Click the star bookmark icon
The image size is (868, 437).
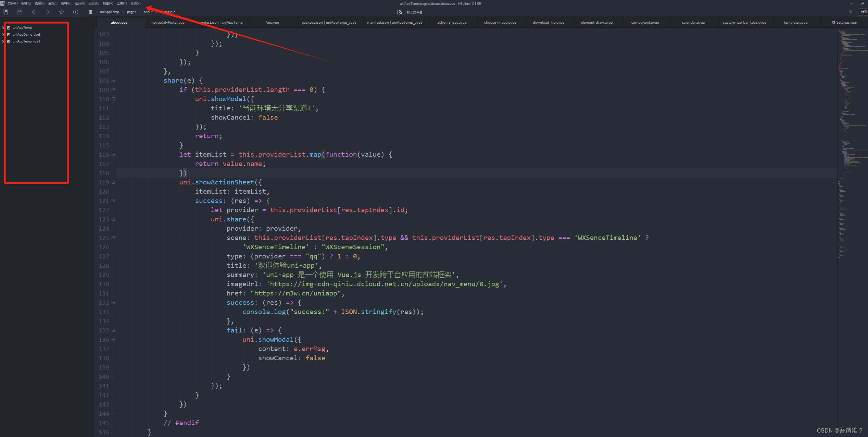(x=62, y=12)
